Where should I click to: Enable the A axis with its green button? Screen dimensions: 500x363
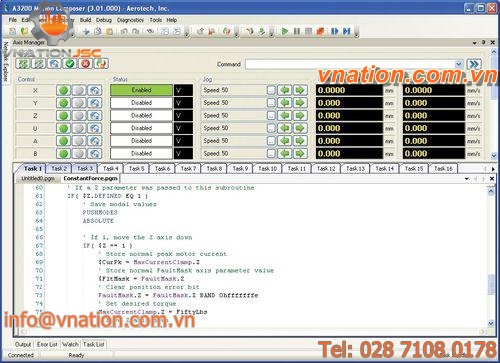[x=63, y=141]
